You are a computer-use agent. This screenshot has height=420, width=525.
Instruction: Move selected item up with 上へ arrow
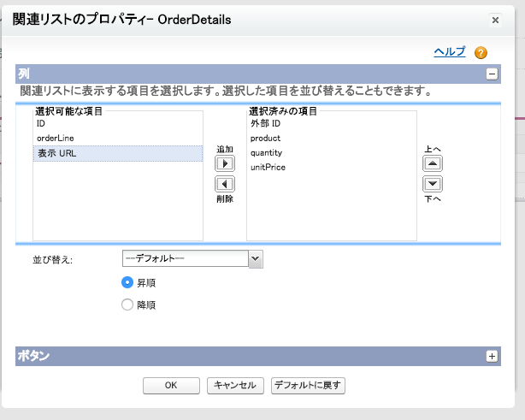coord(433,163)
